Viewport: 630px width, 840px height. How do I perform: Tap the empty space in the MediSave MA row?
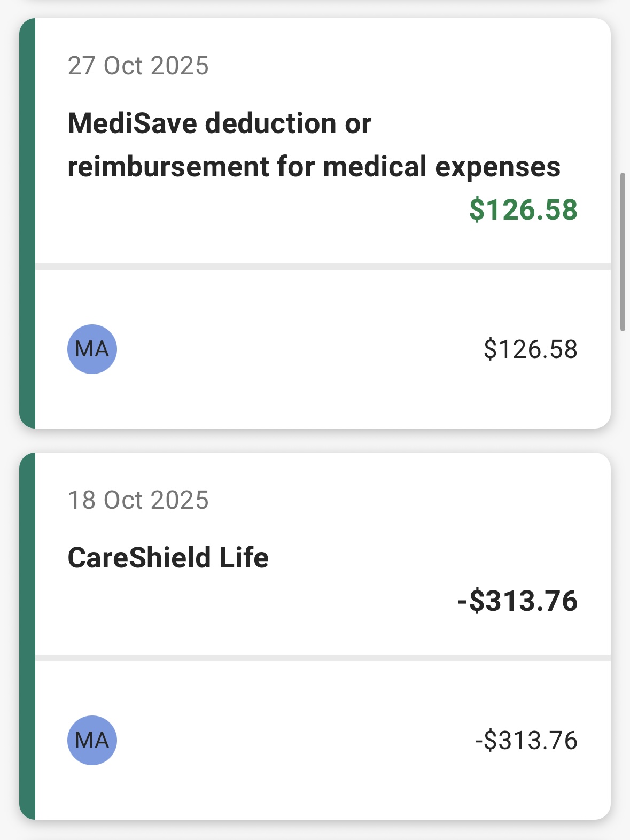299,349
